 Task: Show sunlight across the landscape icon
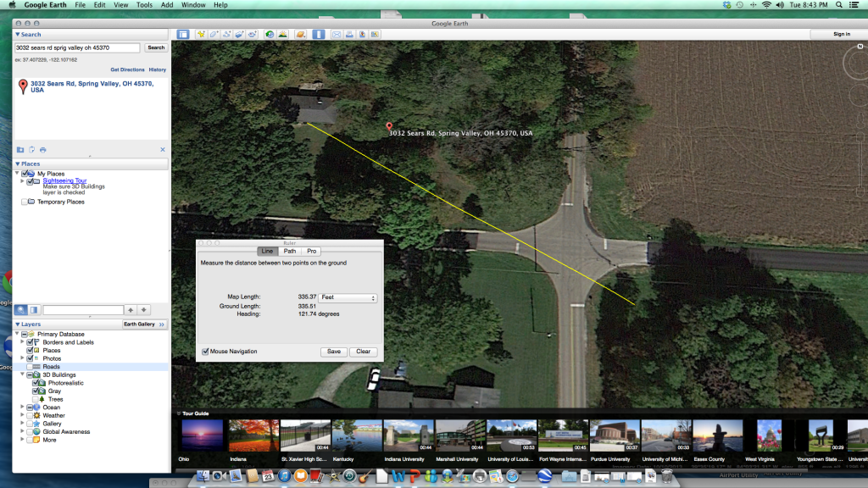pyautogui.click(x=282, y=34)
